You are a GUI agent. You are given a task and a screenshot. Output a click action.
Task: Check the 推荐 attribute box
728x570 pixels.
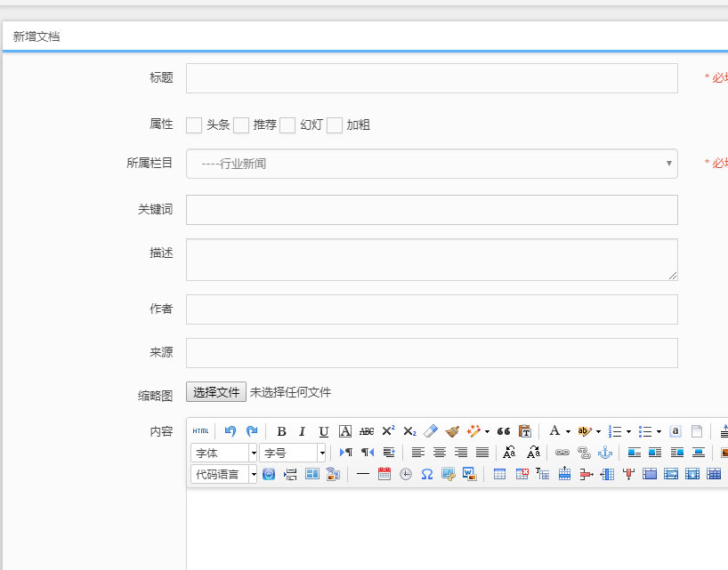[241, 125]
